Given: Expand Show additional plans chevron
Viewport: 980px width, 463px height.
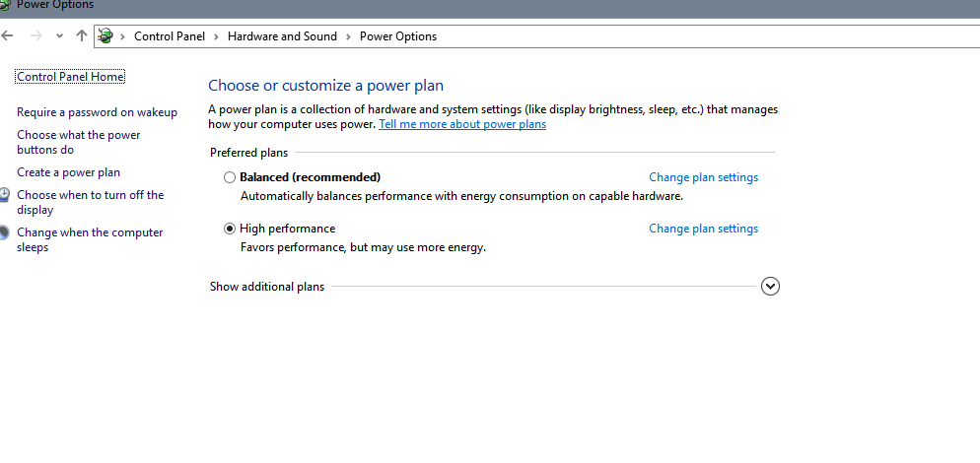Looking at the screenshot, I should pyautogui.click(x=771, y=286).
